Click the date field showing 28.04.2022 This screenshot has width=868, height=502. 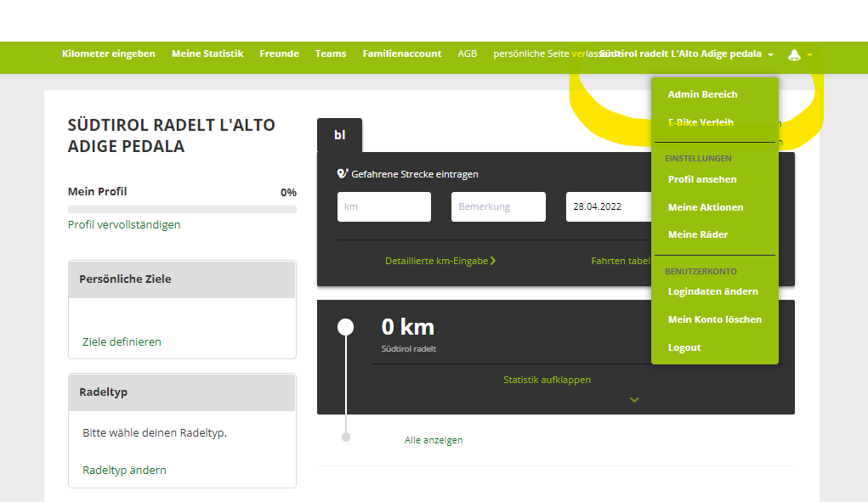click(609, 206)
